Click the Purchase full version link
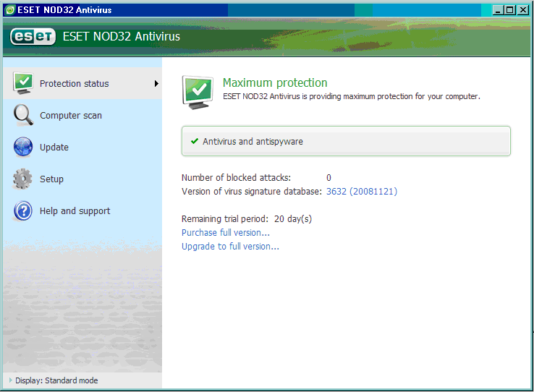 [x=226, y=233]
